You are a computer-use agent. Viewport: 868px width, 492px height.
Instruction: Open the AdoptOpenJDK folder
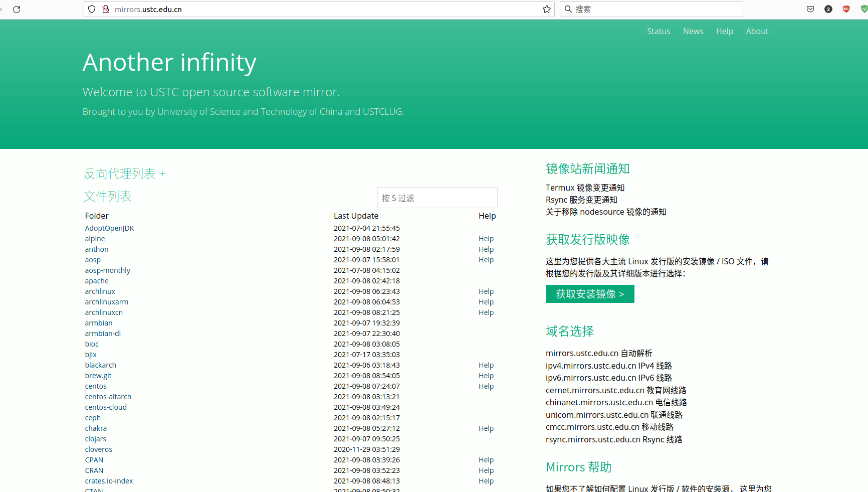pos(109,228)
